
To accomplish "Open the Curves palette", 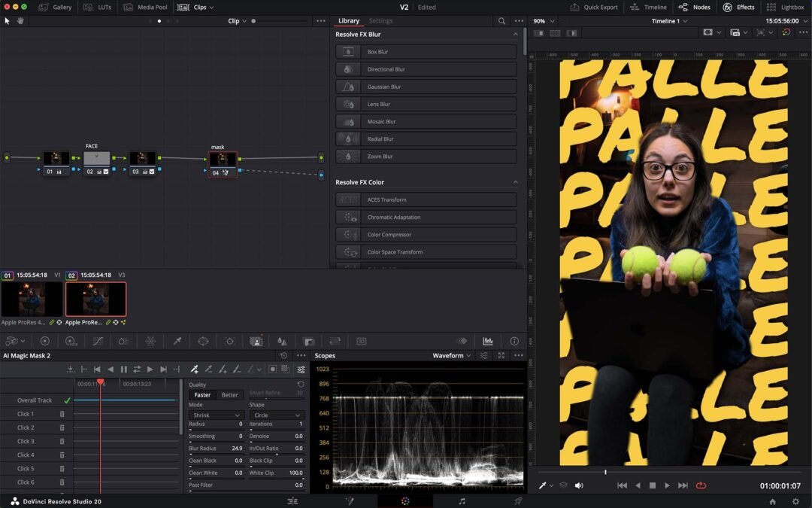I will coord(98,341).
